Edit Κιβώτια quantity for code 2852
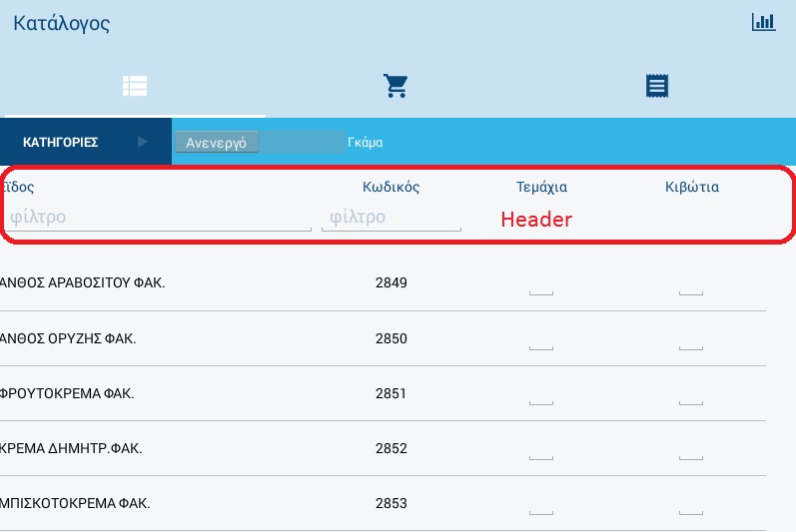The height and width of the screenshot is (532, 796). [x=691, y=449]
